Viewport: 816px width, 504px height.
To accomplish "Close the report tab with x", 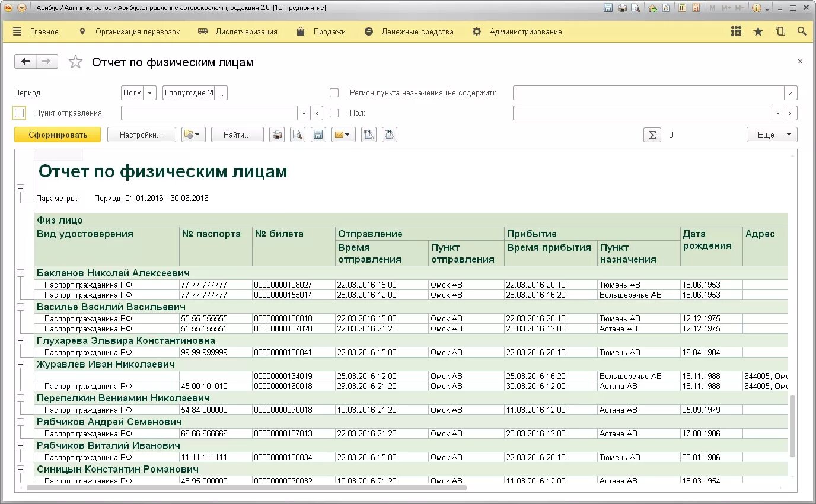I will pyautogui.click(x=800, y=61).
